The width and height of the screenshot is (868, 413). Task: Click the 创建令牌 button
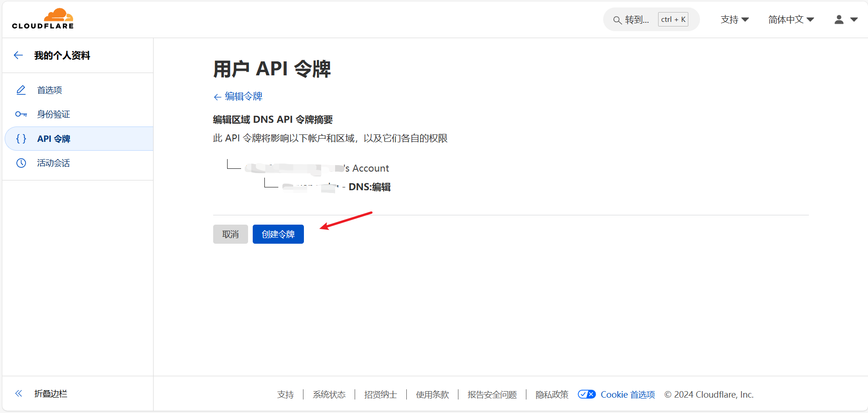(x=278, y=234)
